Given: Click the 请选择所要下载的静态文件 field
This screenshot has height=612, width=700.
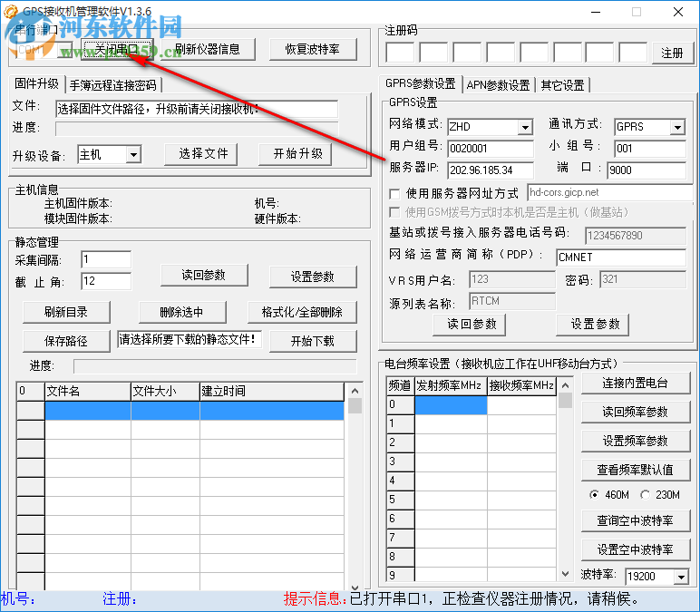Looking at the screenshot, I should coord(190,340).
